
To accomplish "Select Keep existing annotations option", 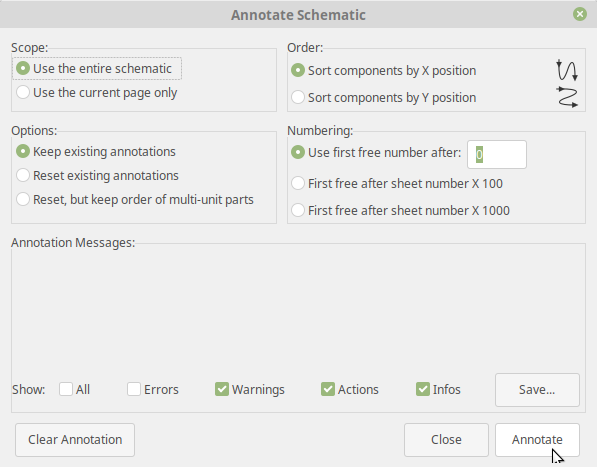I will (x=96, y=151).
